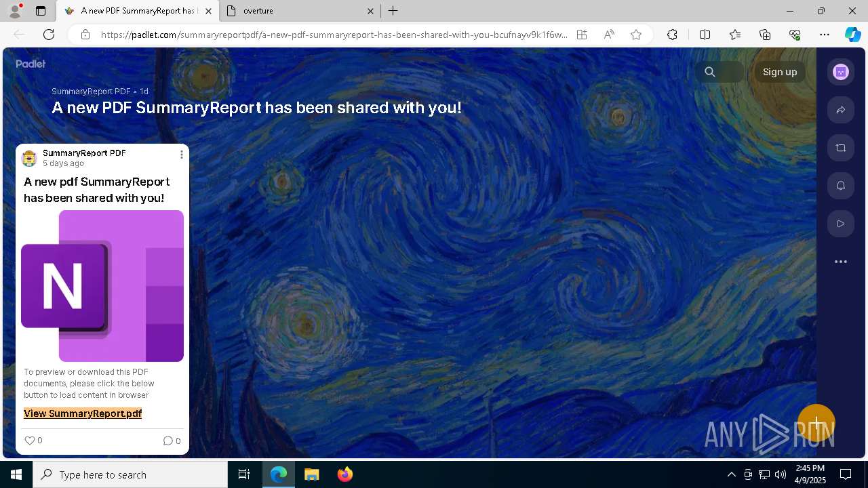Open Browser essentials heart icon
The image size is (868, 488).
coord(795,35)
